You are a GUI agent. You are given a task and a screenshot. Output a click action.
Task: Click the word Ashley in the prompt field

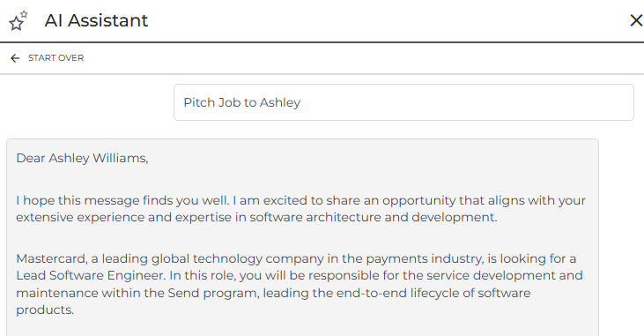click(279, 102)
